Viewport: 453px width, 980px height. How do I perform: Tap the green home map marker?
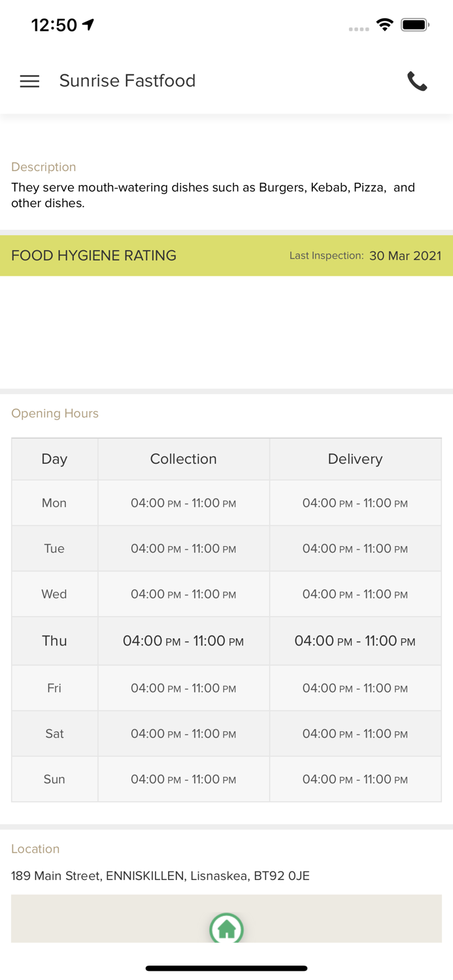click(x=226, y=928)
